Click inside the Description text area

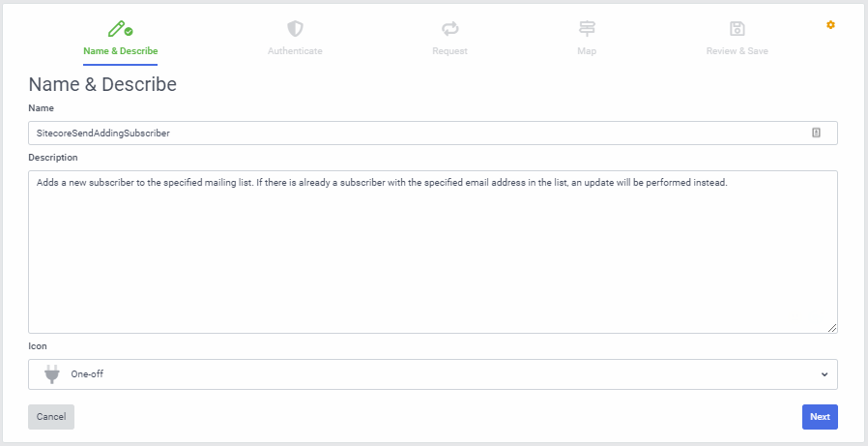[x=432, y=252]
